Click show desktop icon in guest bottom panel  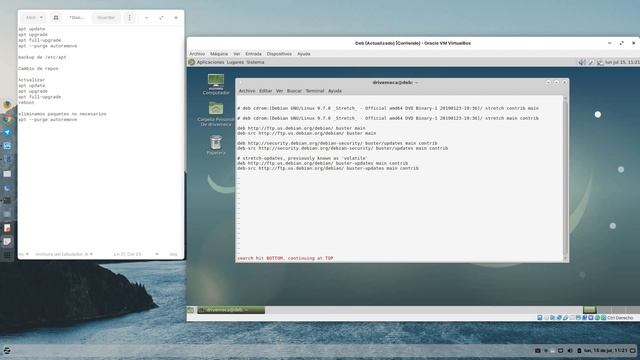point(191,310)
